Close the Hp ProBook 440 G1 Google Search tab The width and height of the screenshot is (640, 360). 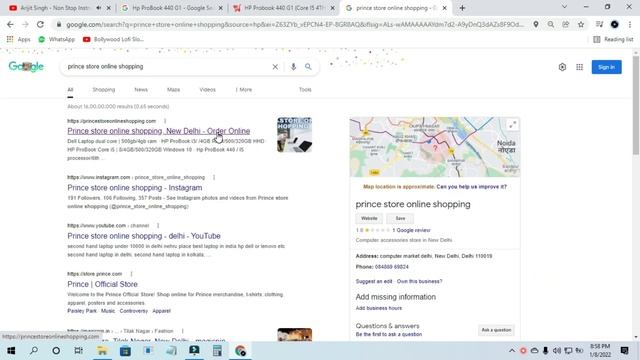pos(220,8)
